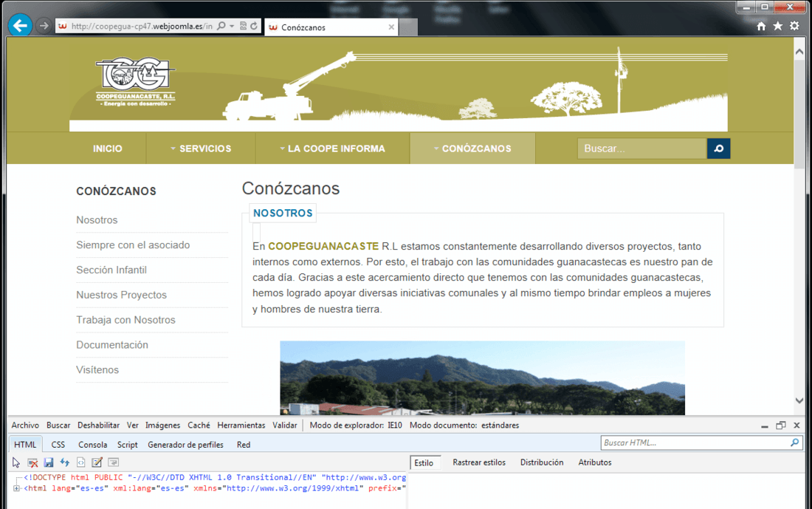
Task: Switch to the Distribución tab
Action: point(542,462)
